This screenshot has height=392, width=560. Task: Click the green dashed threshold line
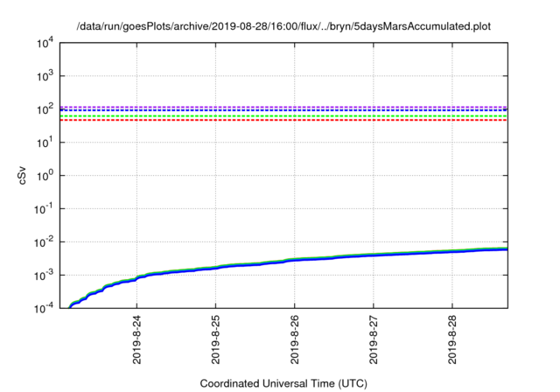point(283,116)
